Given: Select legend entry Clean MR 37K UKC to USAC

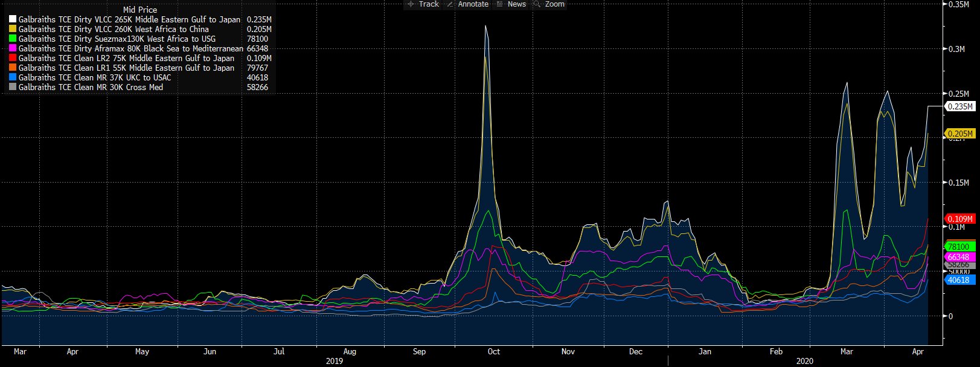Looking at the screenshot, I should (95, 78).
